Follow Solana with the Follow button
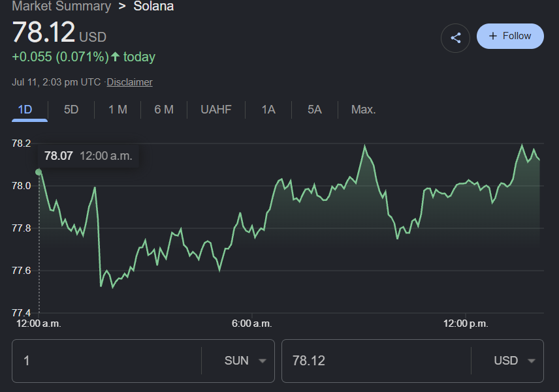 pyautogui.click(x=510, y=36)
